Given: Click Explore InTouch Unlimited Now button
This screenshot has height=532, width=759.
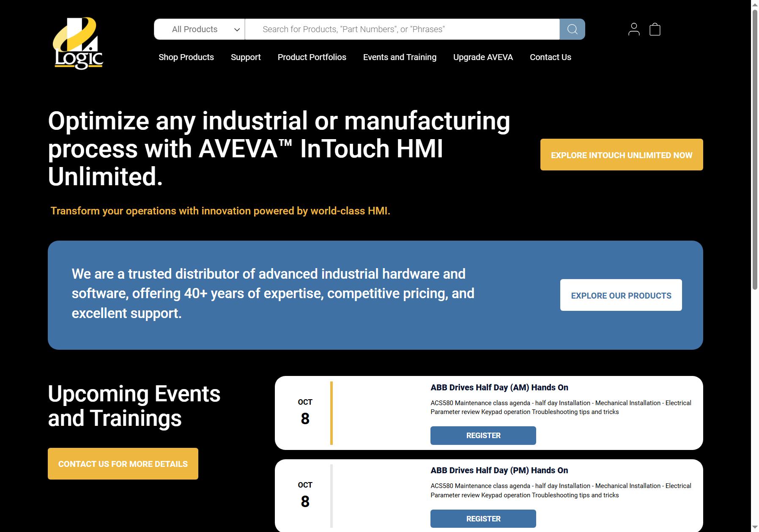Looking at the screenshot, I should (622, 155).
